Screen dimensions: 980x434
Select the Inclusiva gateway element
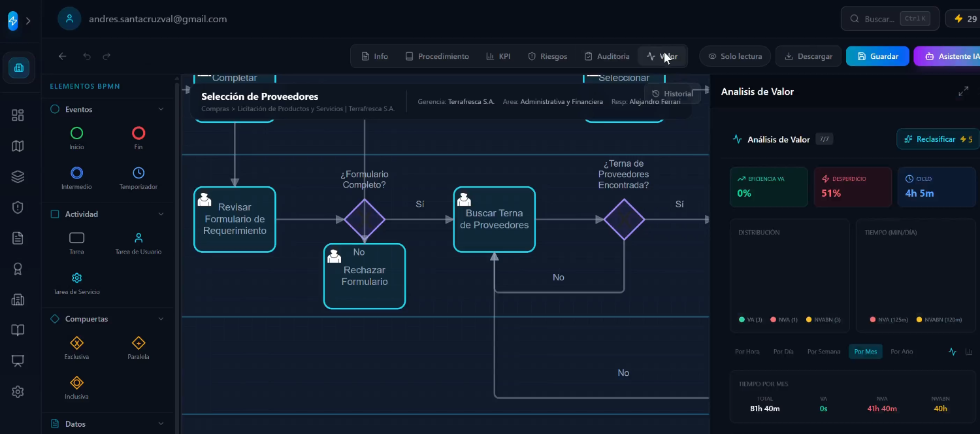(x=76, y=388)
